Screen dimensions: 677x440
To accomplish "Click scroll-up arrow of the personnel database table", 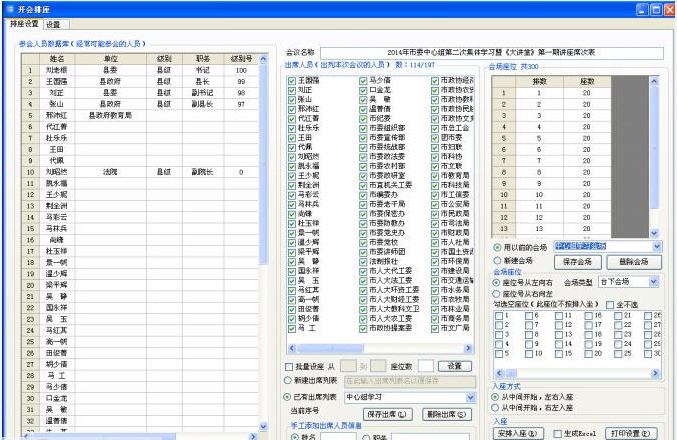I will coord(264,59).
